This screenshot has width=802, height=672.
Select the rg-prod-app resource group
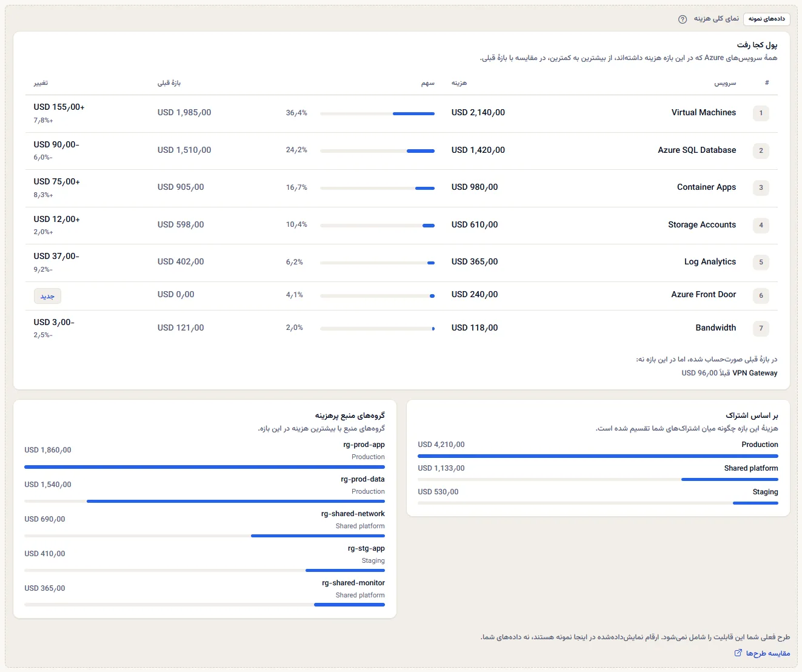tap(364, 445)
